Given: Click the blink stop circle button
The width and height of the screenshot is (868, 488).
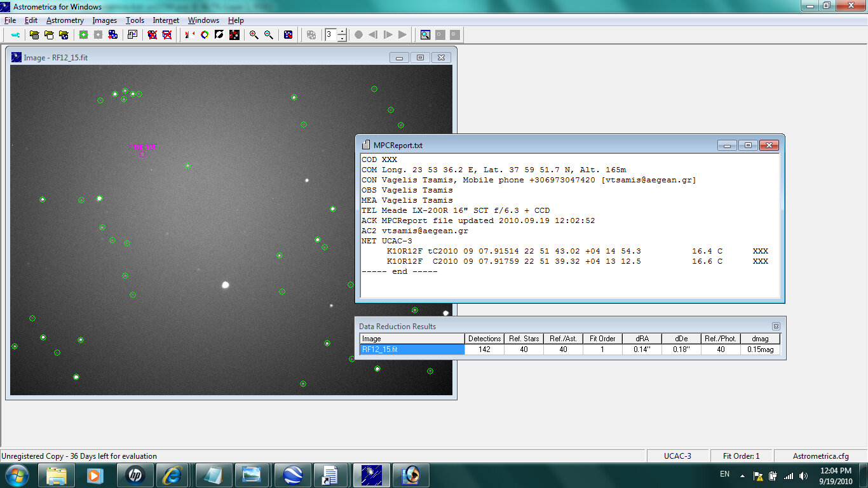Looking at the screenshot, I should point(358,35).
